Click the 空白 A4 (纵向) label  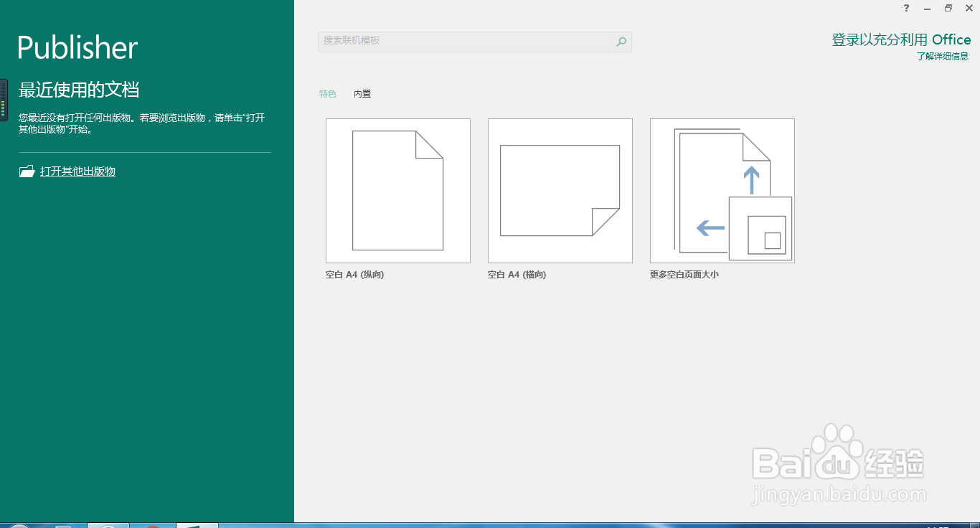(x=354, y=275)
